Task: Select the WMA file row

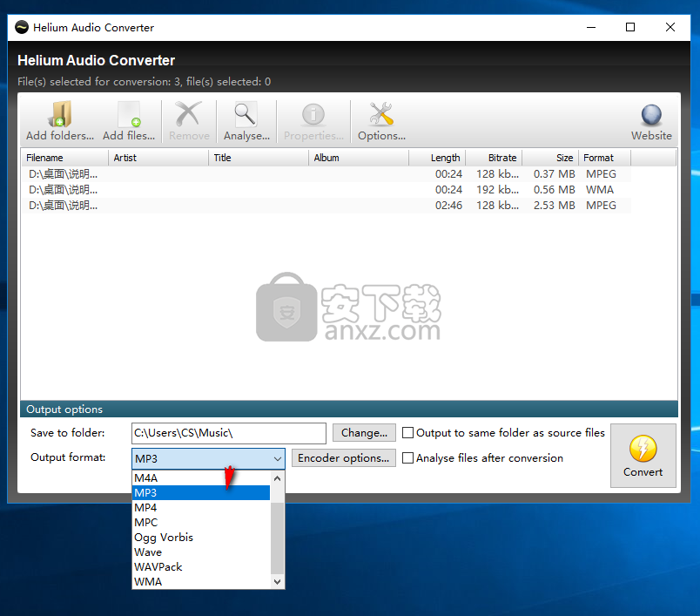Action: pyautogui.click(x=326, y=190)
